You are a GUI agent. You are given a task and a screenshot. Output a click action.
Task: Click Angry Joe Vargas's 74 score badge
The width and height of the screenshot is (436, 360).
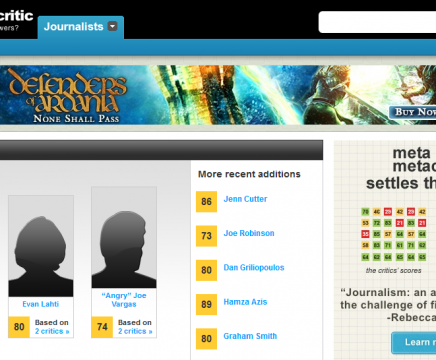[102, 327]
